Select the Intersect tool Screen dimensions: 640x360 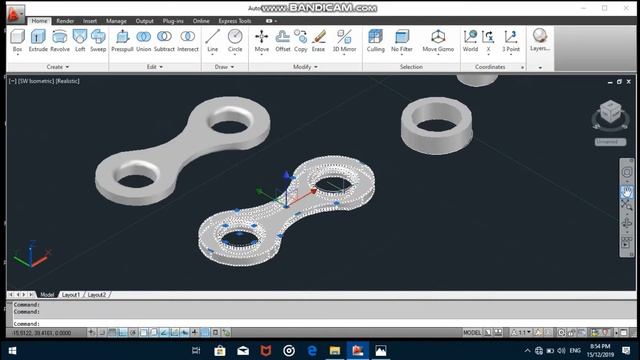[x=188, y=40]
